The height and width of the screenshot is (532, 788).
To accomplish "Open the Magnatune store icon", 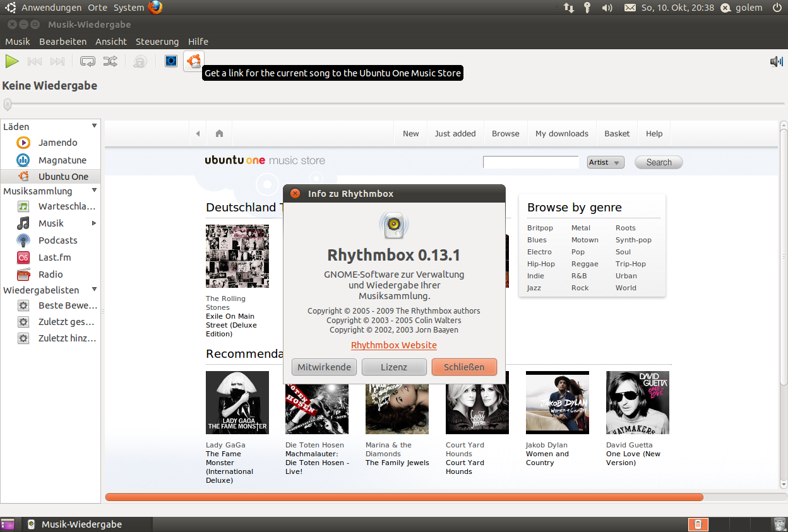I will (x=23, y=160).
